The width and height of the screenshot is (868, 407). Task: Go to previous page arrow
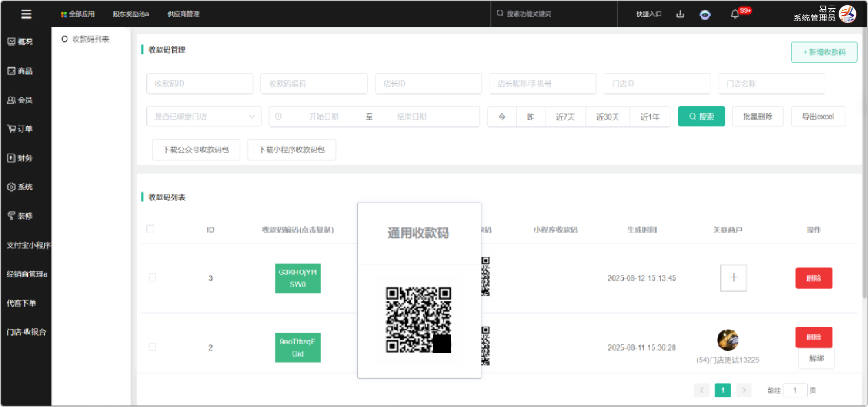click(x=701, y=391)
